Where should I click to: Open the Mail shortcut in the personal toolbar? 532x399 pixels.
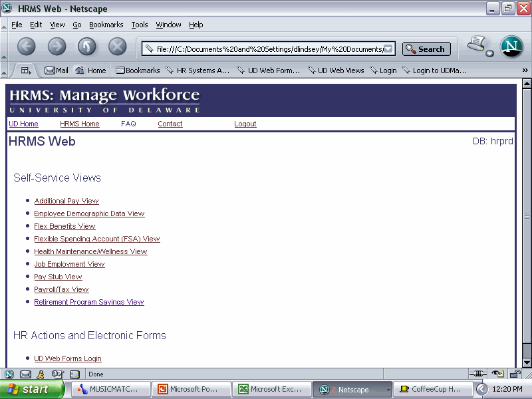coord(56,70)
